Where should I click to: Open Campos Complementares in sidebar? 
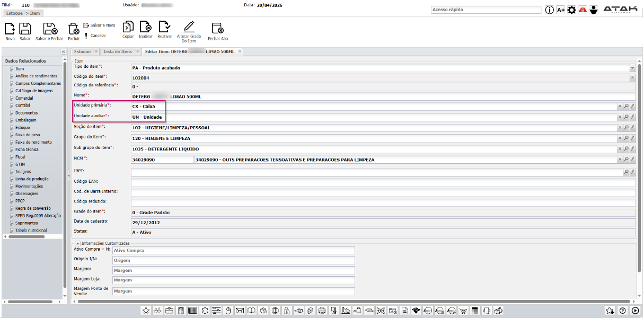click(x=38, y=83)
